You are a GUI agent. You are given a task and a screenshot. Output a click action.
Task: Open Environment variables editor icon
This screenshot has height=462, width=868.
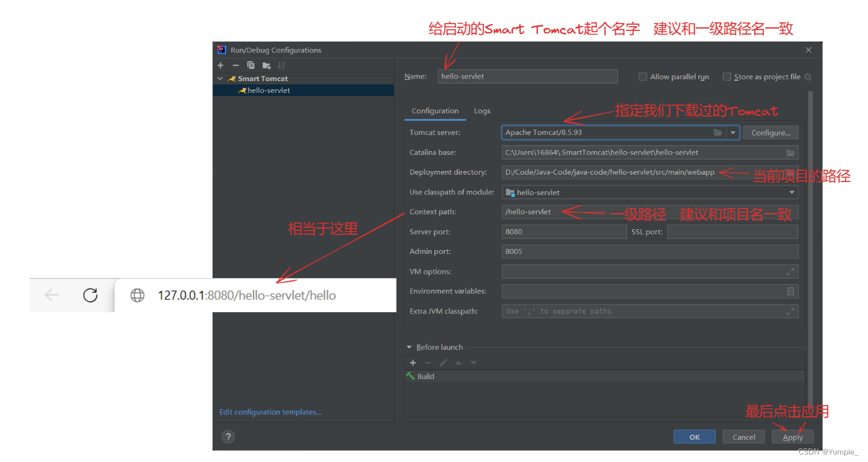pos(791,291)
